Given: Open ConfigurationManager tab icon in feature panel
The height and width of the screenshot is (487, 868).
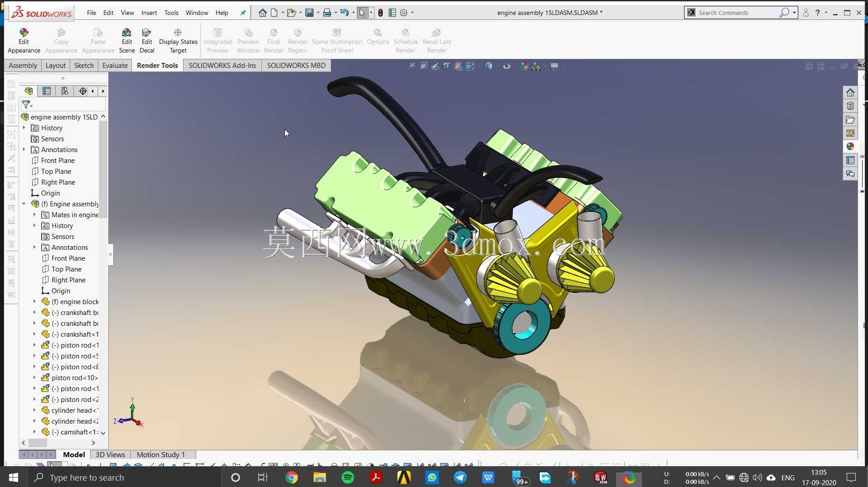Looking at the screenshot, I should pyautogui.click(x=65, y=91).
